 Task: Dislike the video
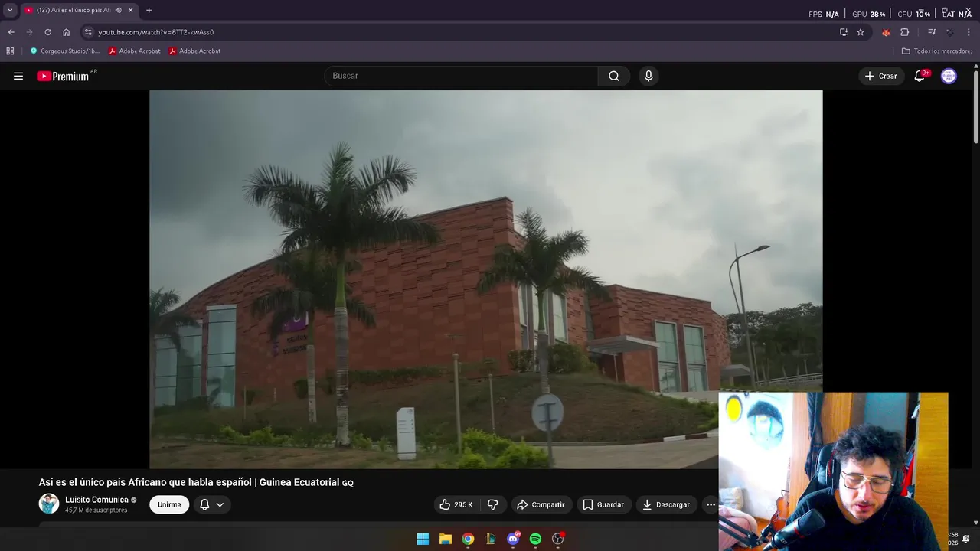tap(492, 504)
